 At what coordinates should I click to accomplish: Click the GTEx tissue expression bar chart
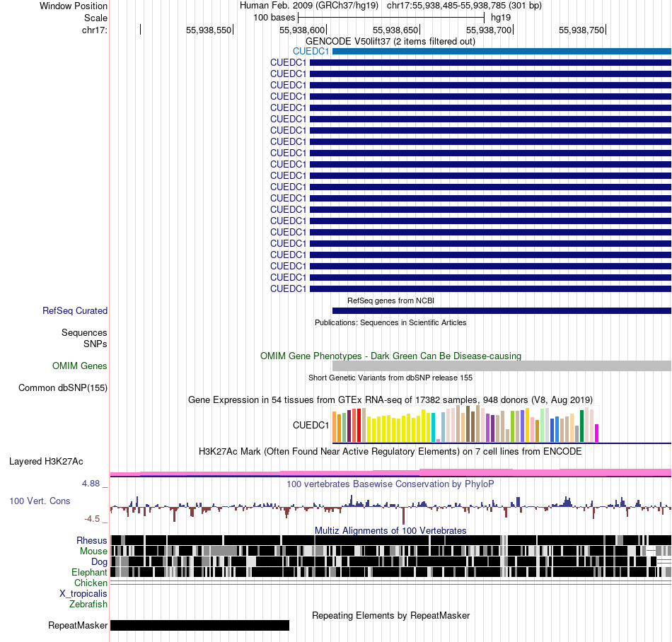click(465, 424)
